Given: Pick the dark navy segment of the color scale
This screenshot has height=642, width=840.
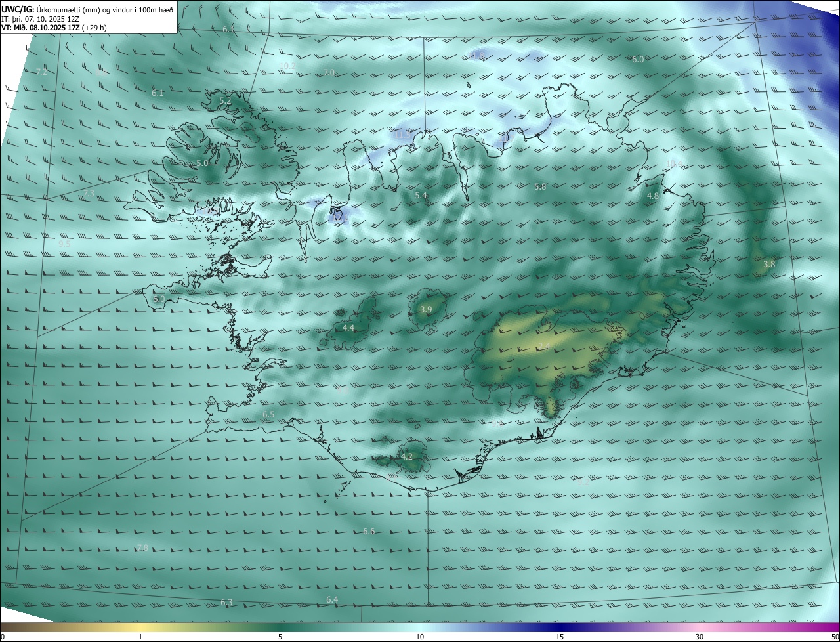Looking at the screenshot, I should [560, 628].
